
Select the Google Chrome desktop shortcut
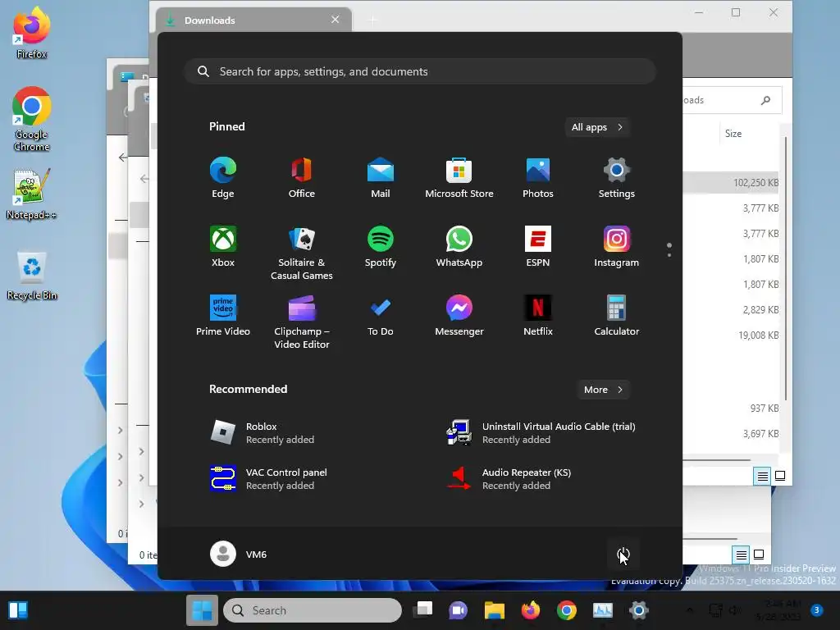coord(32,119)
